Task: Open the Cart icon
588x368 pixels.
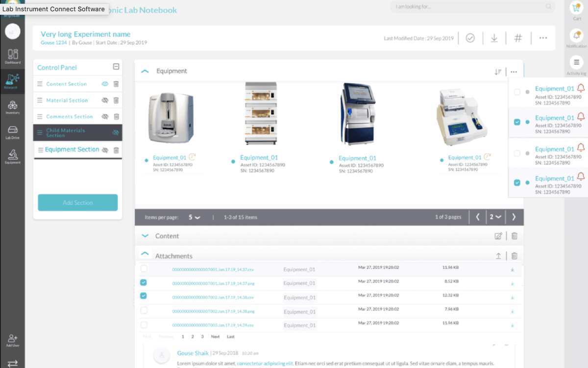Action: 576,9
